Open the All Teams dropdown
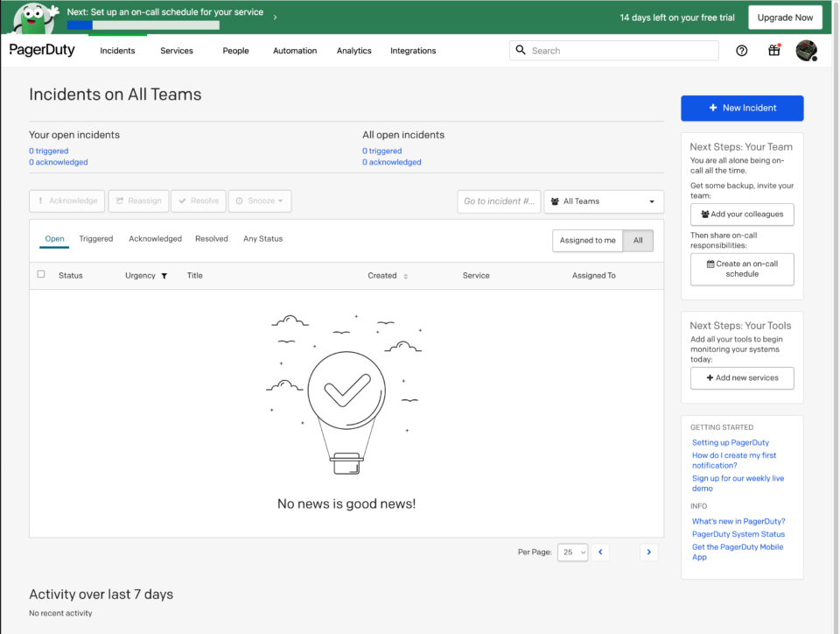 pos(604,201)
